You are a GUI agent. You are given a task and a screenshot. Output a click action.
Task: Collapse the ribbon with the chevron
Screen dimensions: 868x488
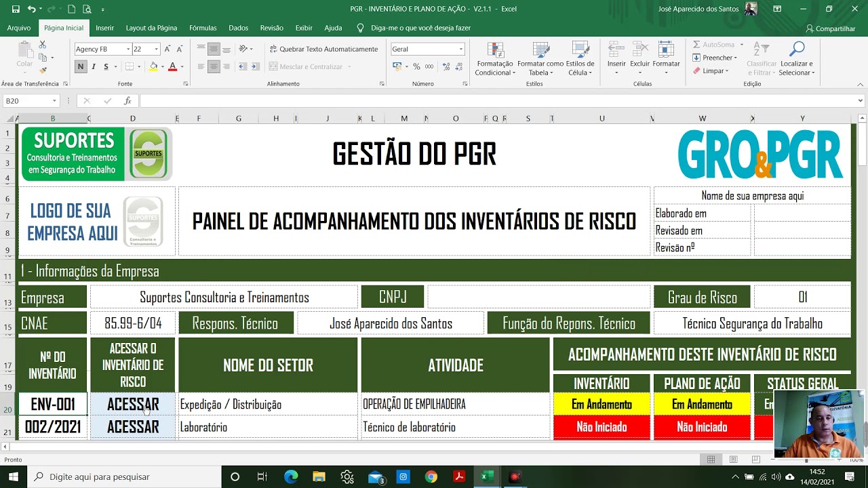861,84
